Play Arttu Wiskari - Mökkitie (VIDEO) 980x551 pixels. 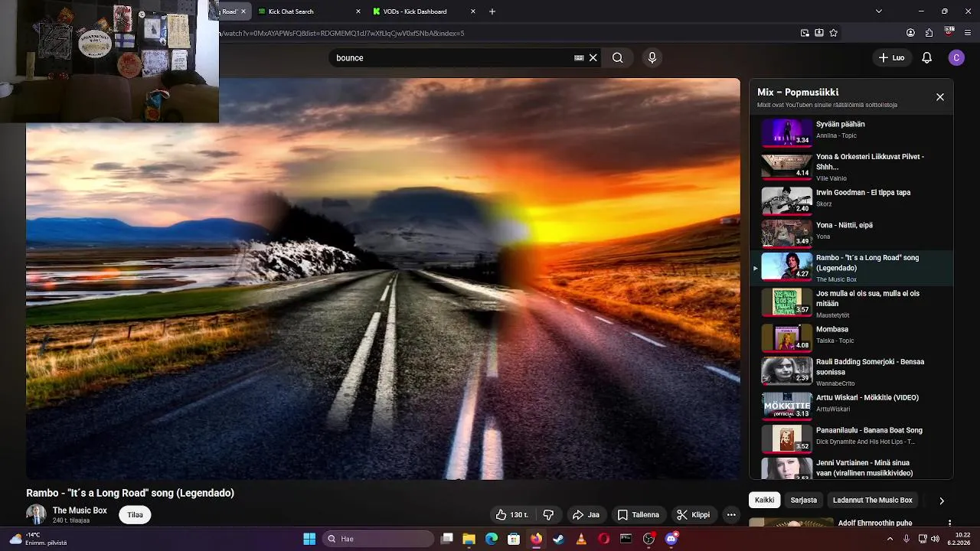click(x=851, y=406)
